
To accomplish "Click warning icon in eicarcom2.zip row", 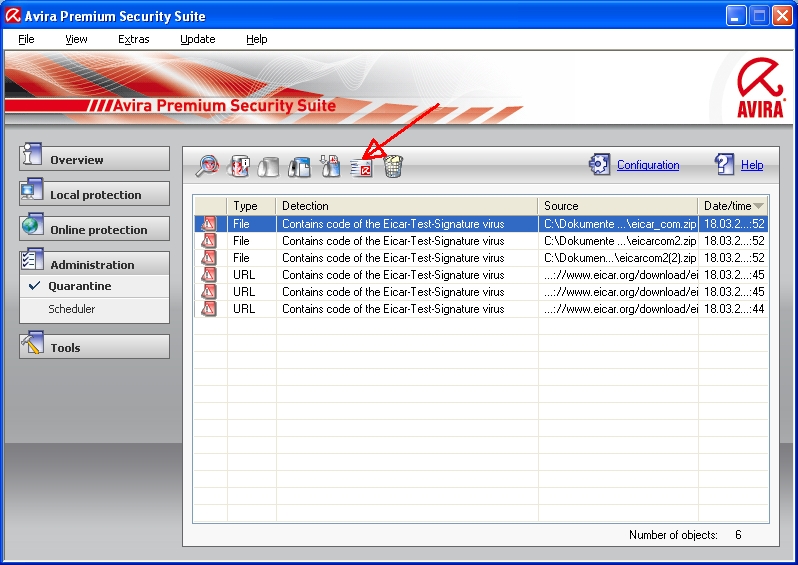I will pyautogui.click(x=208, y=241).
